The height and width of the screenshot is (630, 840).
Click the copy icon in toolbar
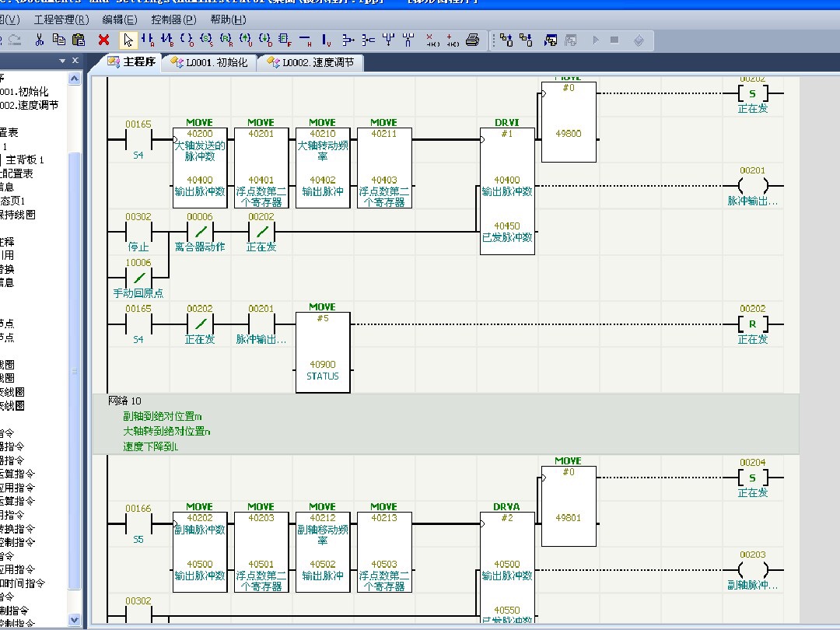[58, 40]
